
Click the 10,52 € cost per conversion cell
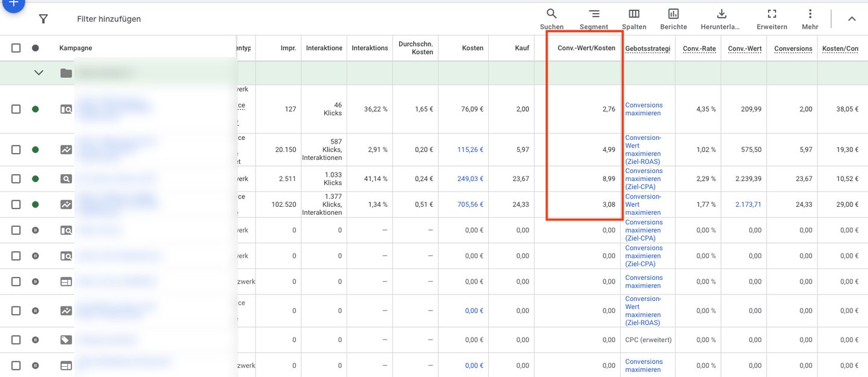pos(848,179)
